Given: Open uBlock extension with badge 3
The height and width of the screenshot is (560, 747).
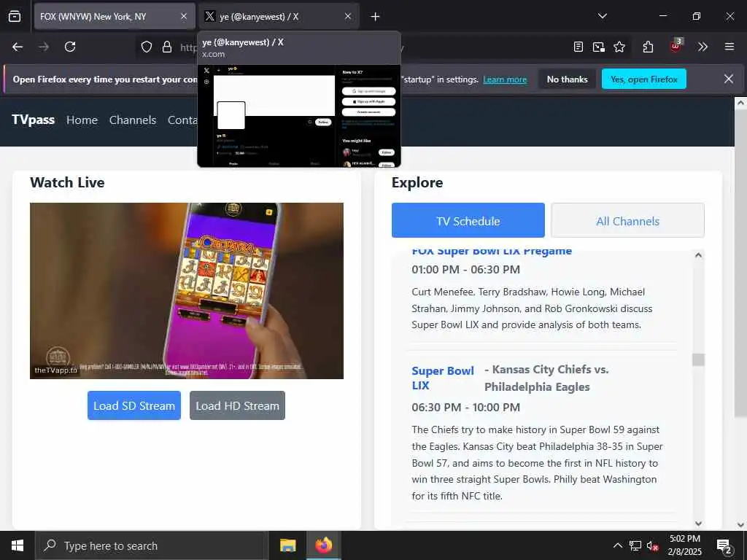Looking at the screenshot, I should [x=676, y=46].
